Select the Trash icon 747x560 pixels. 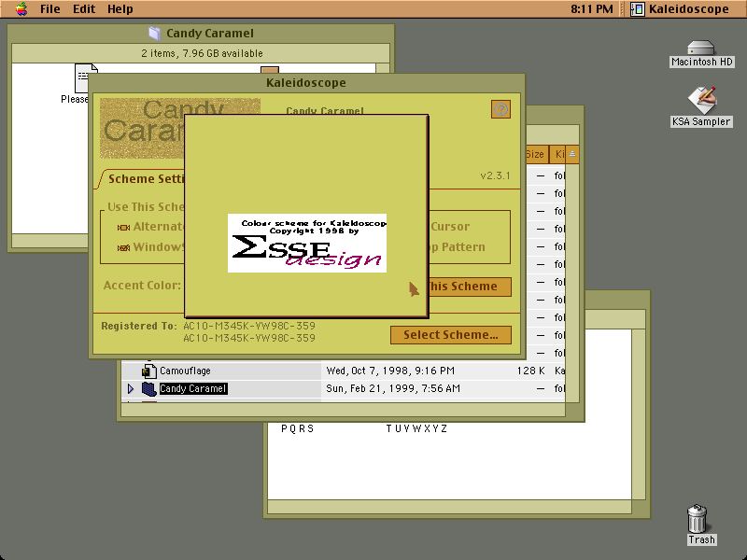pyautogui.click(x=698, y=519)
